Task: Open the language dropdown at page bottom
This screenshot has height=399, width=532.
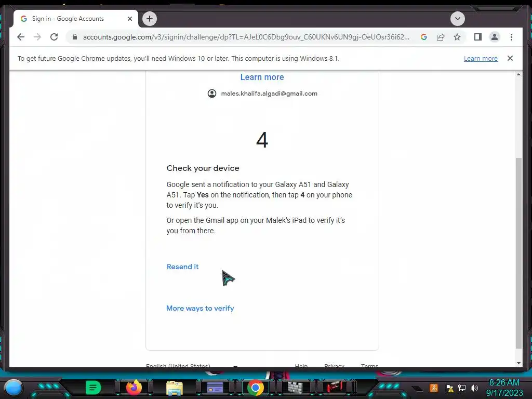Action: tap(192, 366)
